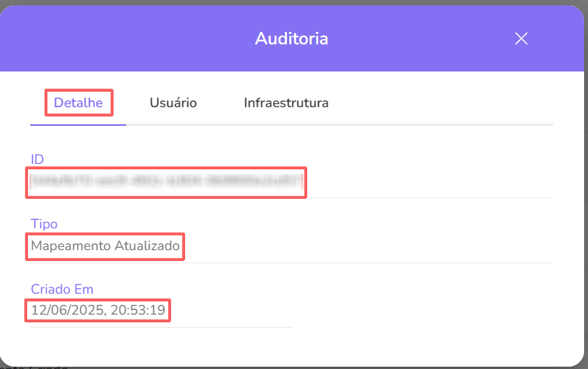Click the purple underline beneath Detalhe
The width and height of the screenshot is (588, 369).
[x=78, y=124]
